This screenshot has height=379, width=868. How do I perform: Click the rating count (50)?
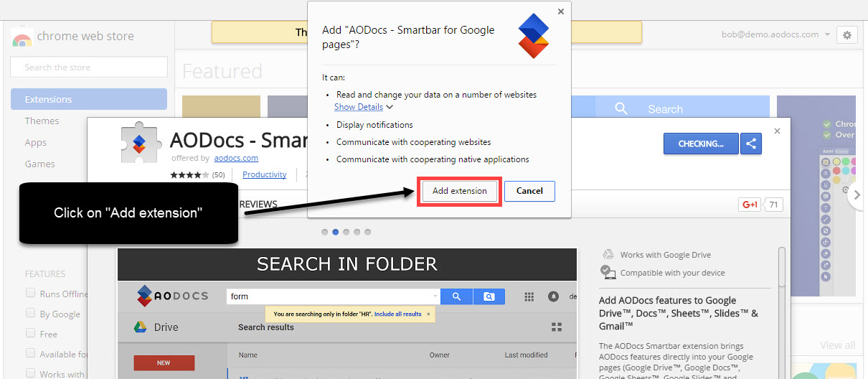coord(219,174)
